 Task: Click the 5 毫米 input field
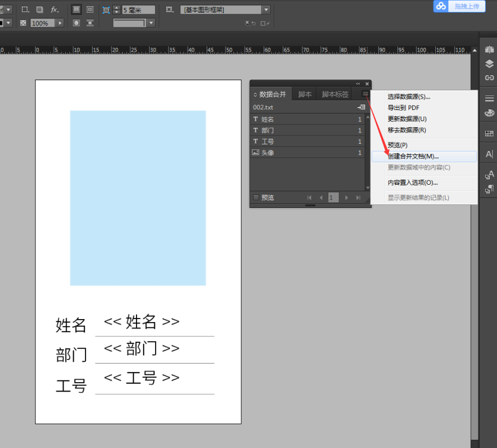tap(138, 10)
